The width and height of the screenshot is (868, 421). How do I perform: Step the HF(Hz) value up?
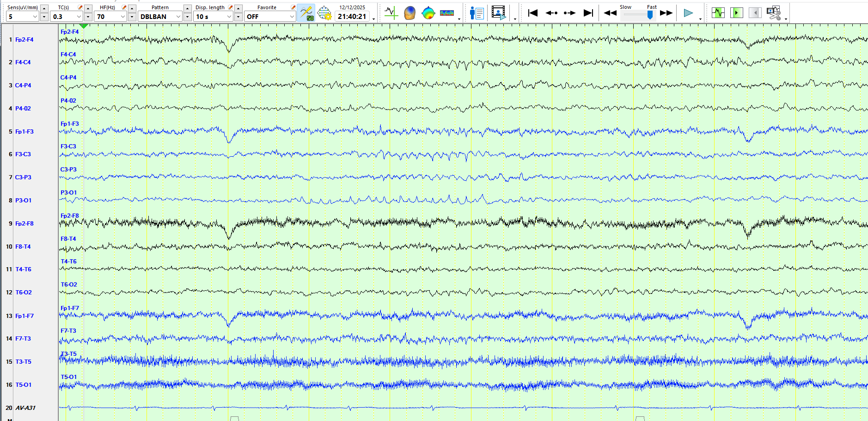(132, 8)
